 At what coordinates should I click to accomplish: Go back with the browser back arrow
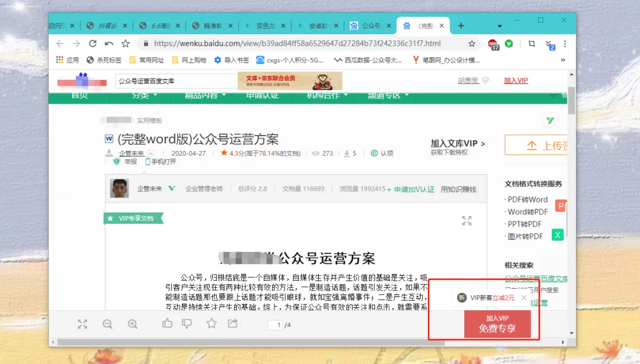coord(60,44)
